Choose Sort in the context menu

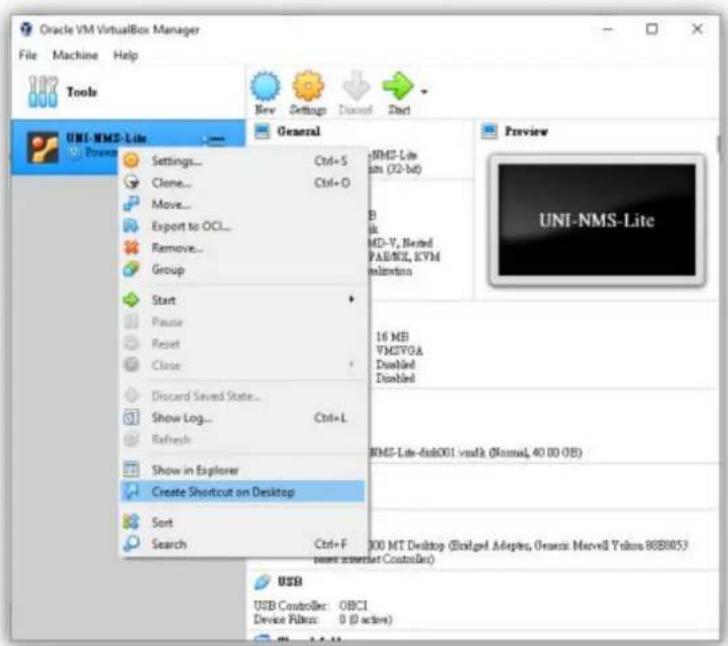coord(241,522)
